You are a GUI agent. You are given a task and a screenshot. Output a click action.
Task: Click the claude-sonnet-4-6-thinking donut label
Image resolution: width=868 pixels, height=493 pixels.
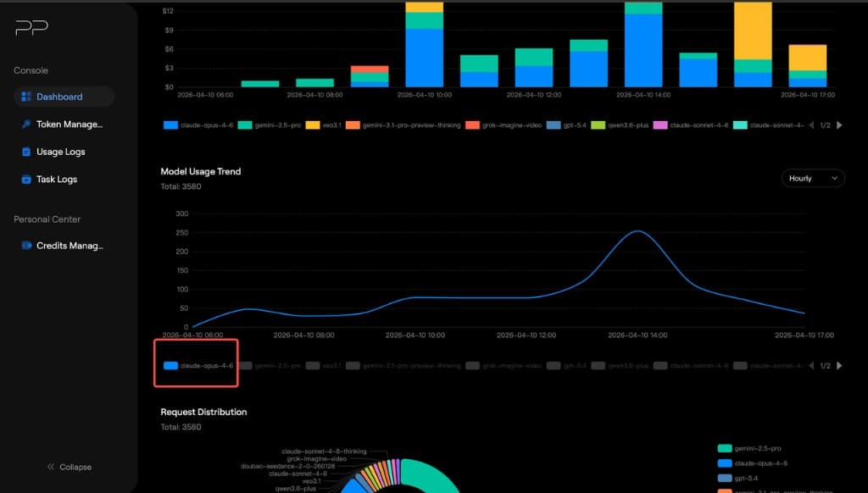[x=324, y=451]
